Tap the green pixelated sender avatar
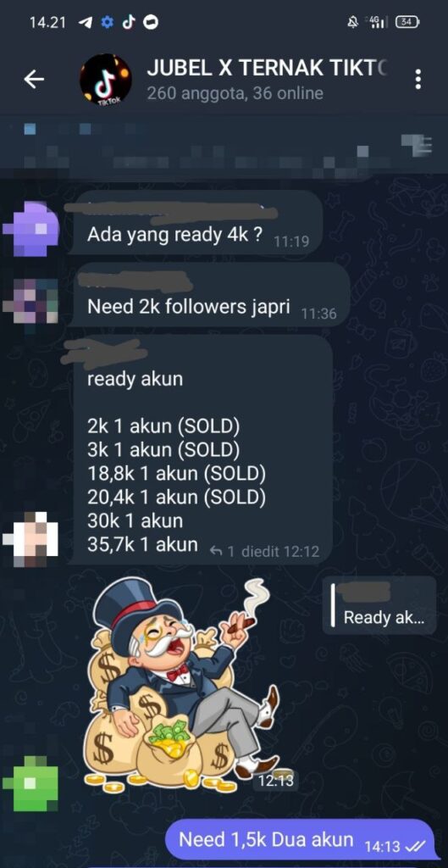The height and width of the screenshot is (868, 448). pos(30,783)
